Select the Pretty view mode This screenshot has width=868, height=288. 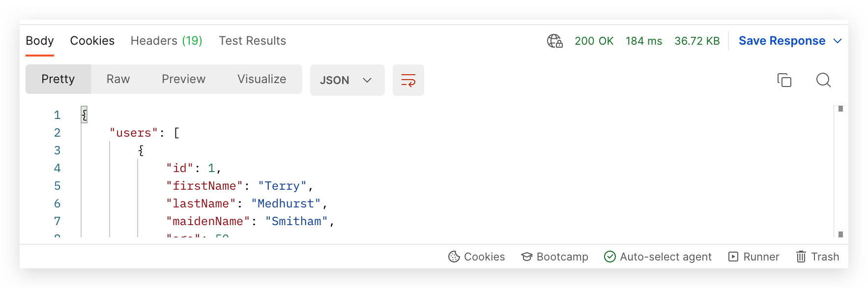(58, 79)
